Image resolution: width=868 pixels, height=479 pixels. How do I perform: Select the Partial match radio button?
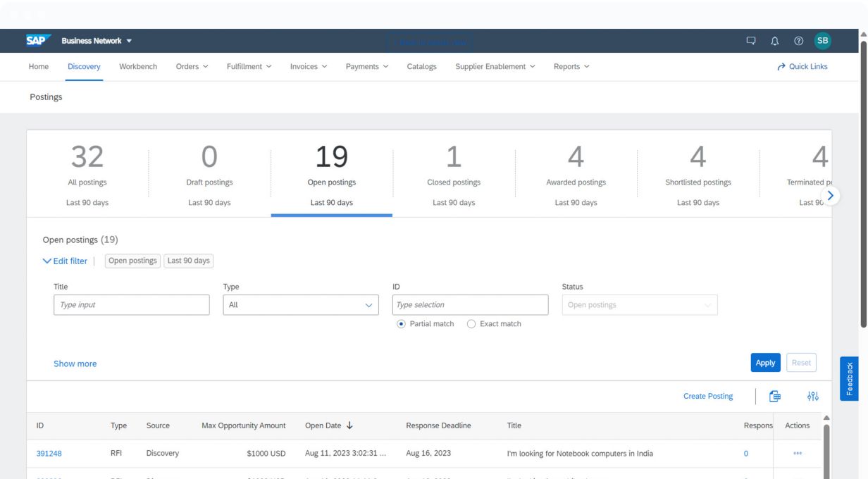(x=402, y=324)
